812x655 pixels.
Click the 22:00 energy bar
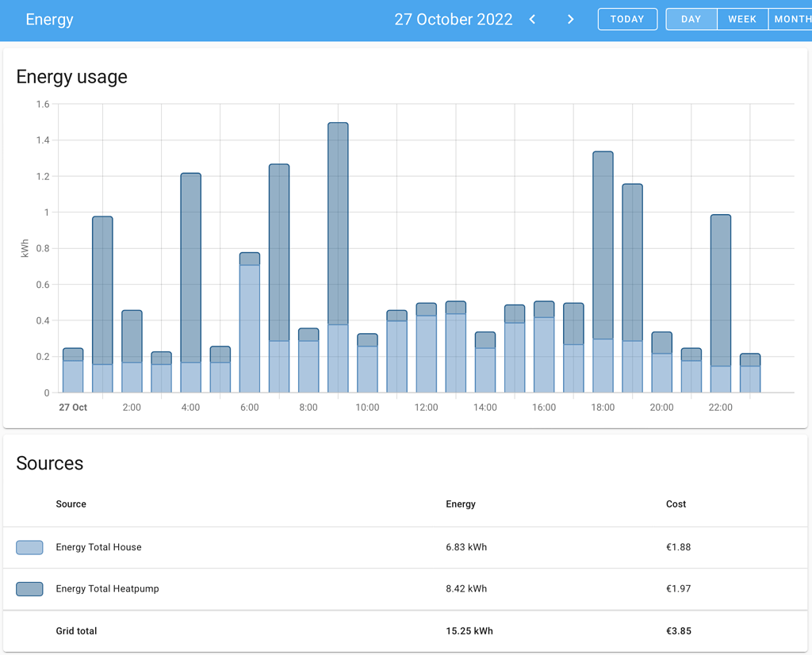coord(720,301)
